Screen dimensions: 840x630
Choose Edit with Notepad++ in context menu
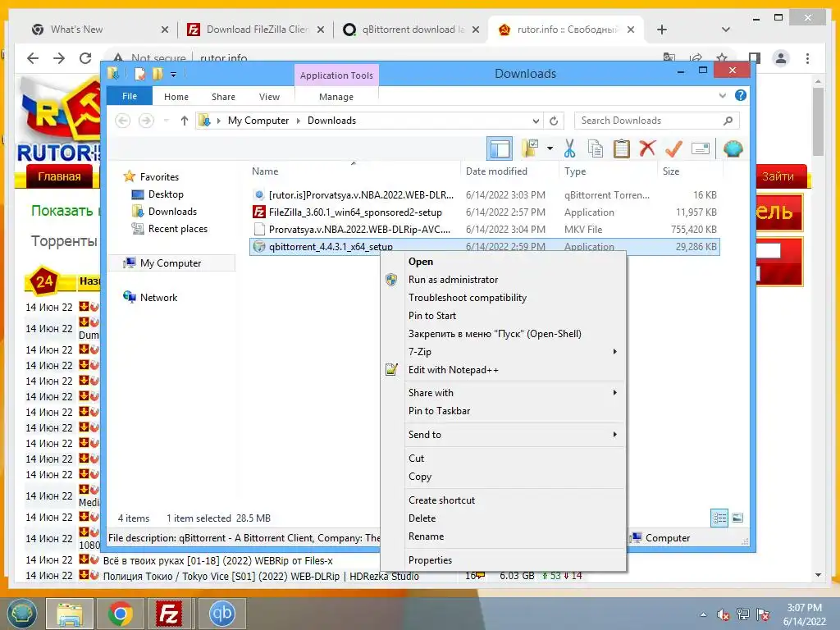(504, 370)
